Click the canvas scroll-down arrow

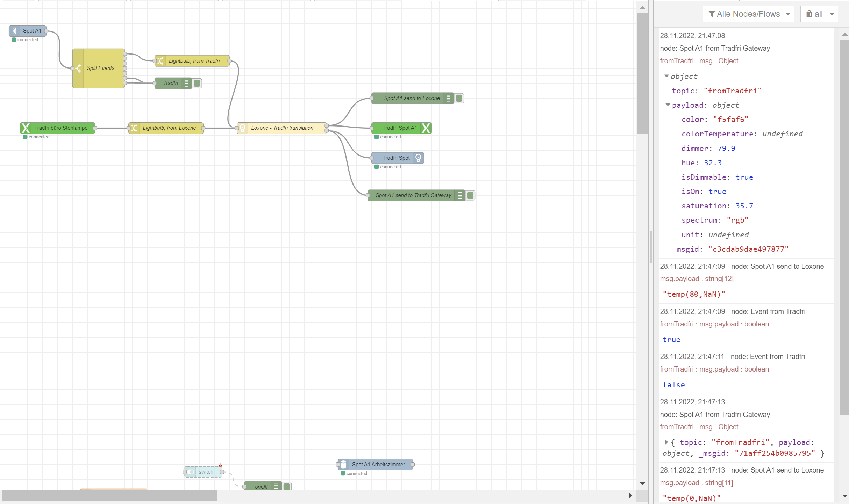point(642,483)
